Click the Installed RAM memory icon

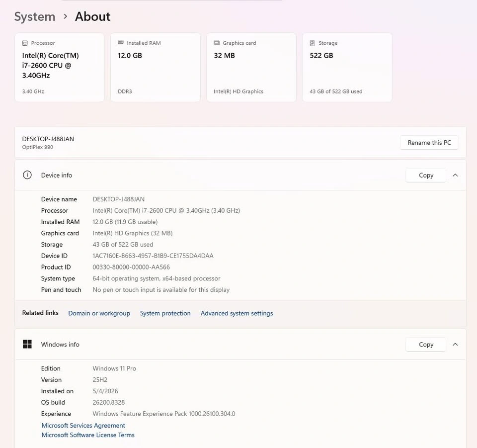121,43
